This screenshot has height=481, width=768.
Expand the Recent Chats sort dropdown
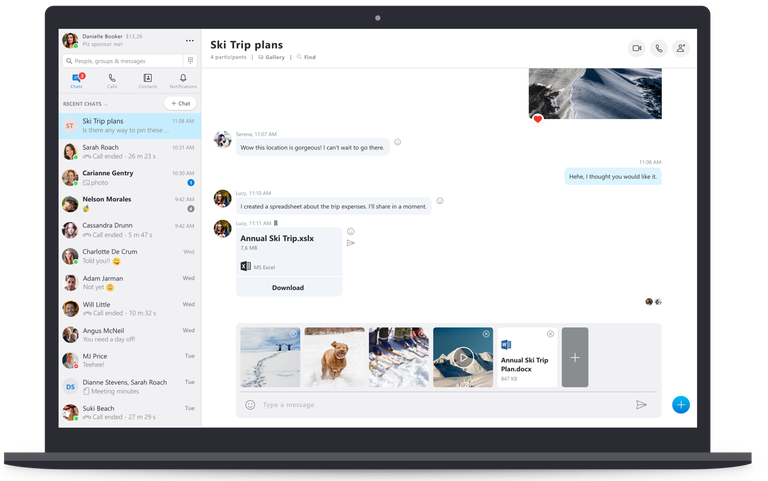(86, 104)
